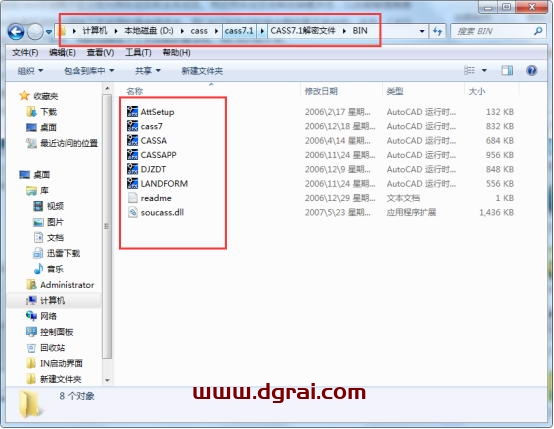This screenshot has height=429, width=554.
Task: Select the readme text file icon
Action: (x=132, y=198)
